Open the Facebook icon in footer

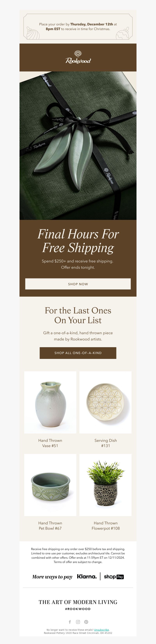(70, 622)
